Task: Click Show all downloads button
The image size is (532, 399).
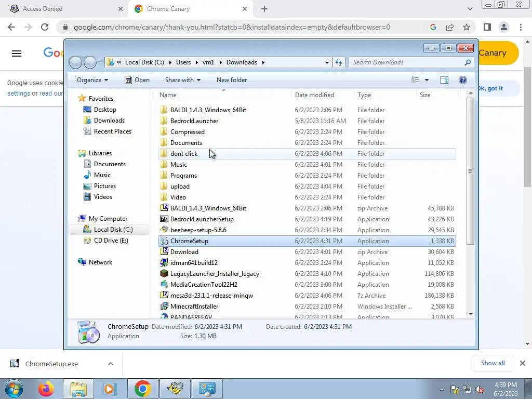Action: 493,363
